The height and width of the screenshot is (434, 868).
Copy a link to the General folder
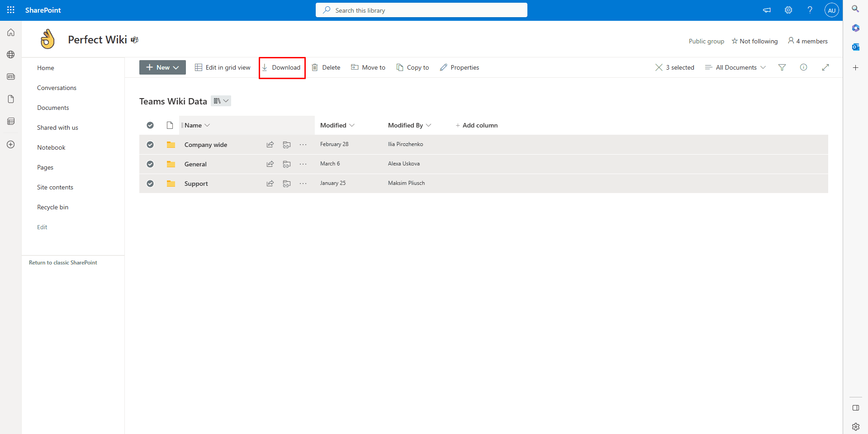point(286,164)
